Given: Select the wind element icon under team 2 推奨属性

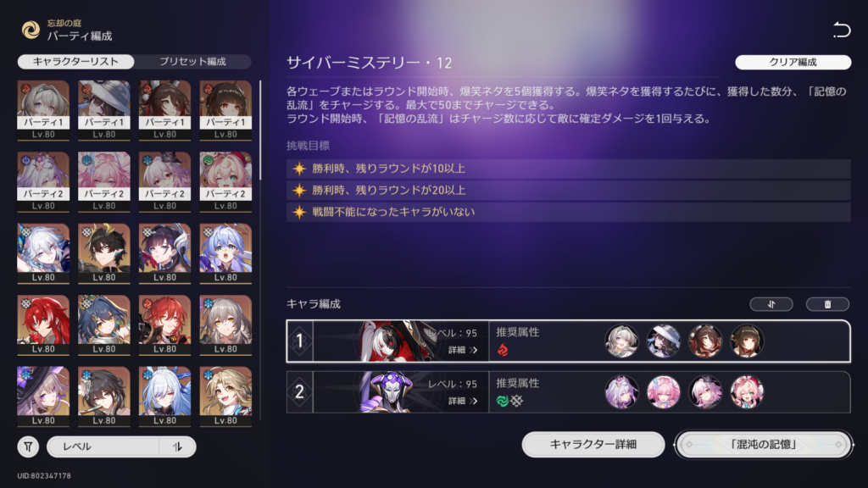Looking at the screenshot, I should click(x=503, y=401).
